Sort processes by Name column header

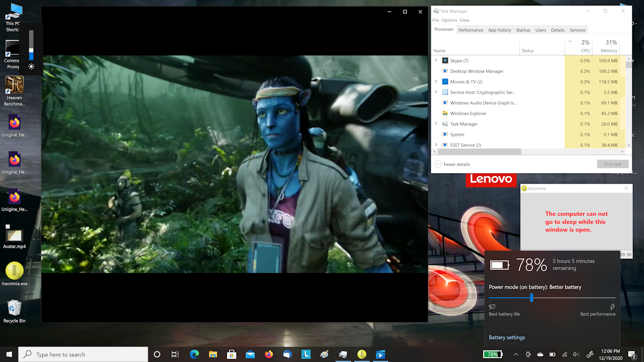pyautogui.click(x=475, y=46)
